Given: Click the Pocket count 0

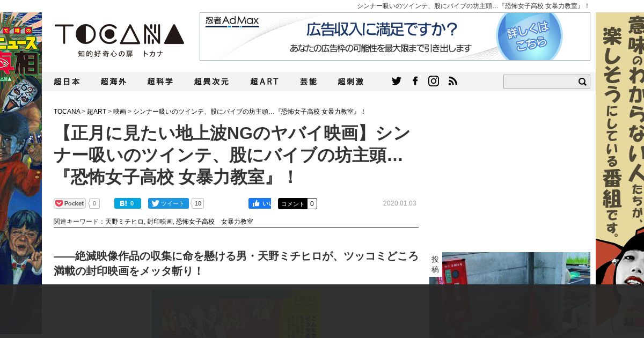Looking at the screenshot, I should pos(94,203).
